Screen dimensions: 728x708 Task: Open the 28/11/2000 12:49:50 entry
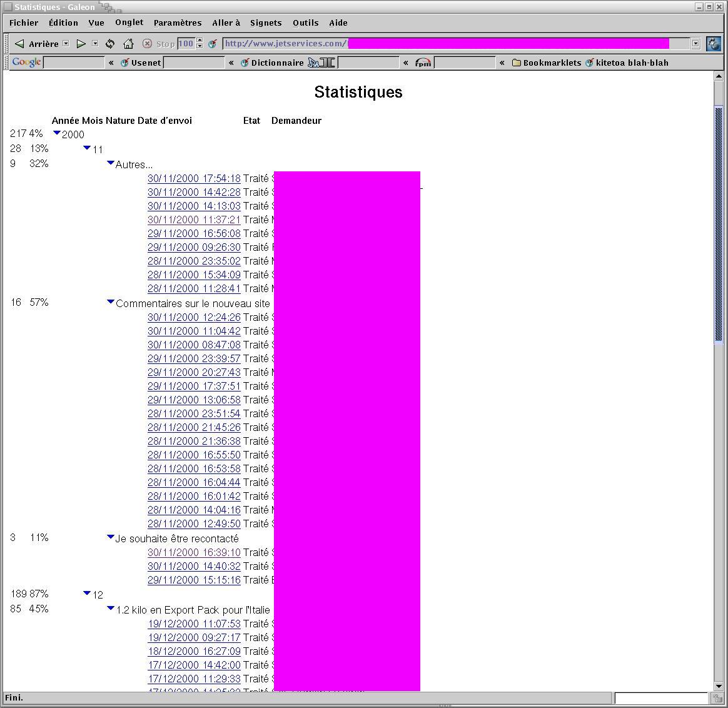(x=194, y=523)
